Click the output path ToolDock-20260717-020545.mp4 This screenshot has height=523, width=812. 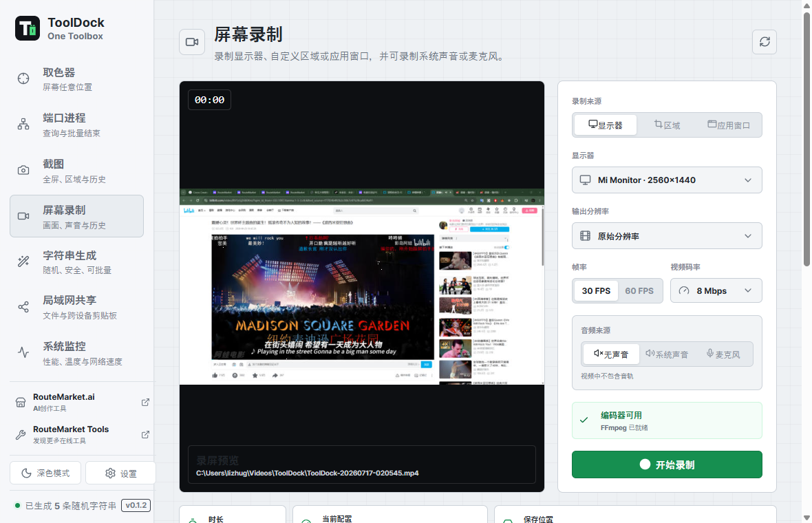[x=307, y=473]
